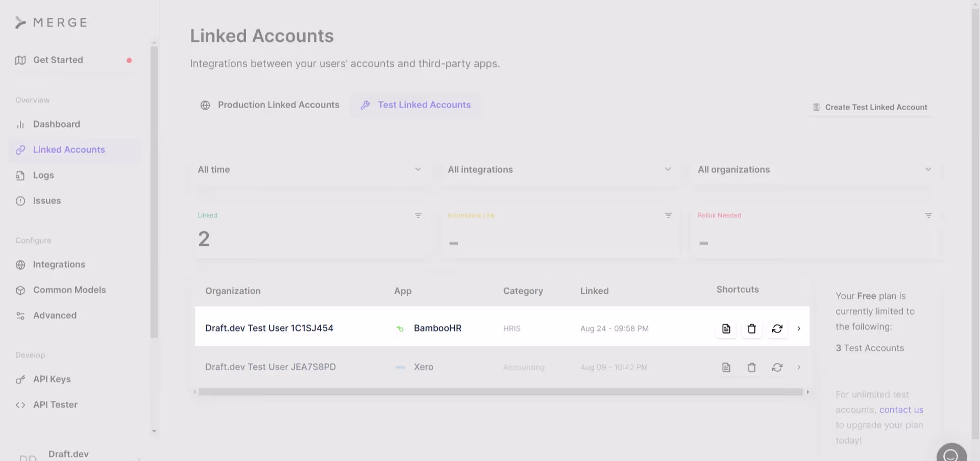Open API Keys page

point(52,379)
